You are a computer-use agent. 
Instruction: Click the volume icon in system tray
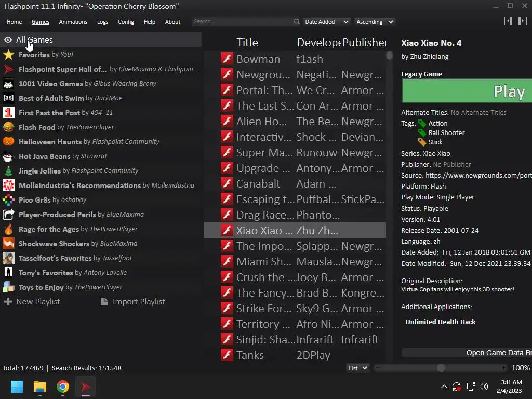point(484,387)
